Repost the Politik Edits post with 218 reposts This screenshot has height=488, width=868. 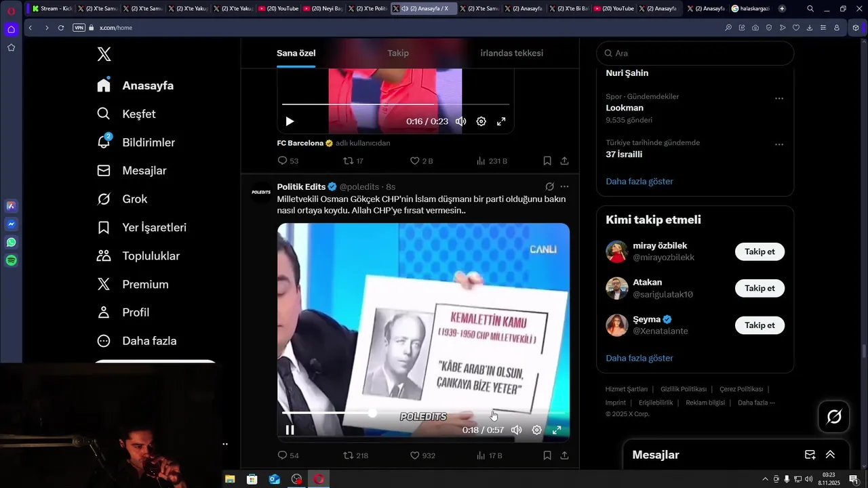pyautogui.click(x=355, y=455)
